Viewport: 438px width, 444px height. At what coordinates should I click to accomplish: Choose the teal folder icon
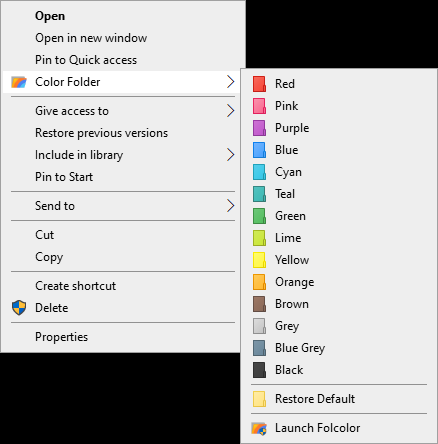[259, 194]
